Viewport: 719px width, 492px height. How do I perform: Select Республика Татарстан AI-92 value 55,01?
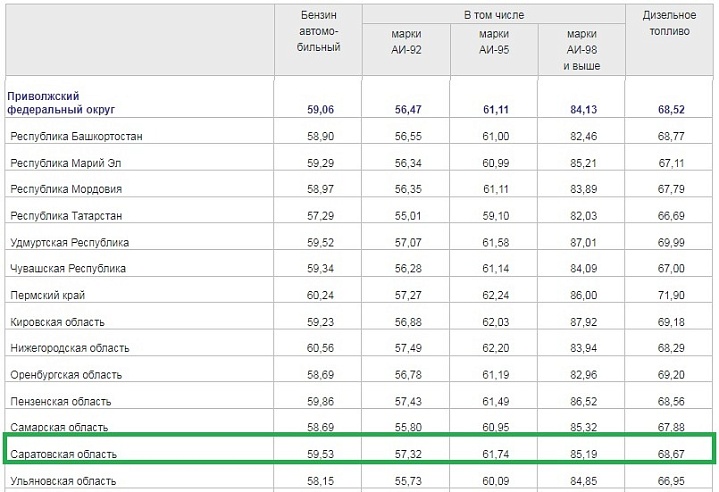[x=406, y=215]
